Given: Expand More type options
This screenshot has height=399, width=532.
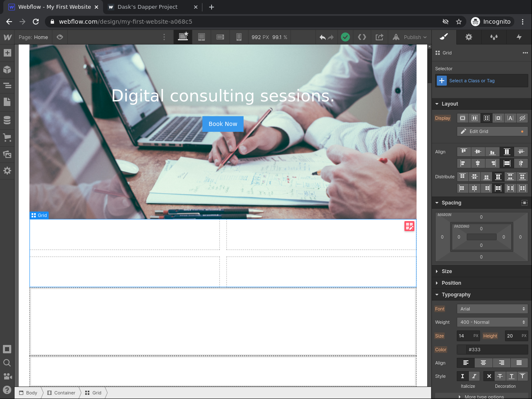Looking at the screenshot, I should coord(482,397).
